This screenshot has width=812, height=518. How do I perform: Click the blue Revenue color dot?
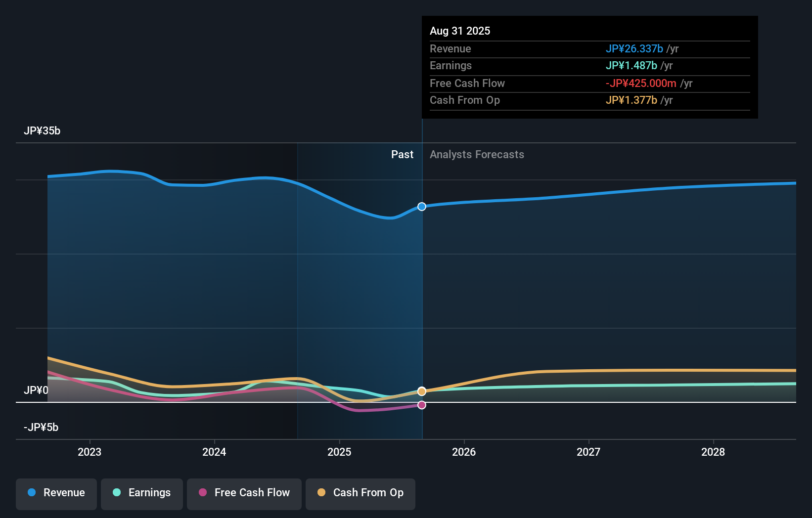point(33,493)
